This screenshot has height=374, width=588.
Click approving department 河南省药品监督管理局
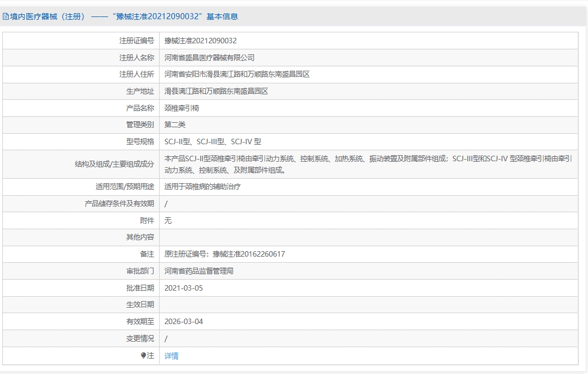[199, 271]
